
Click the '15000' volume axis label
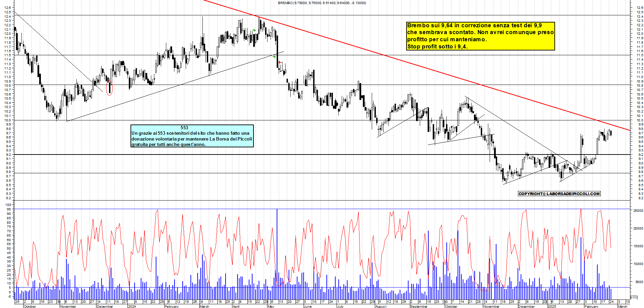pos(638,246)
